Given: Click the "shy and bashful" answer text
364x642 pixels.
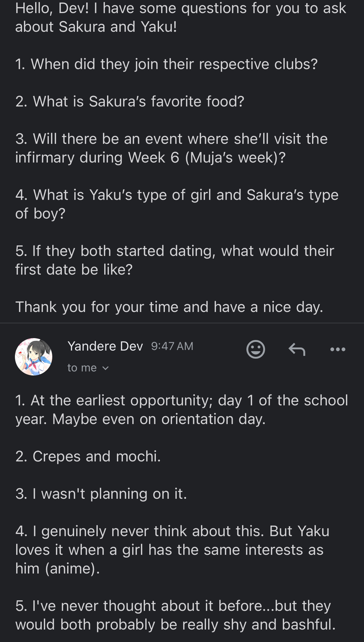Looking at the screenshot, I should pyautogui.click(x=175, y=615).
